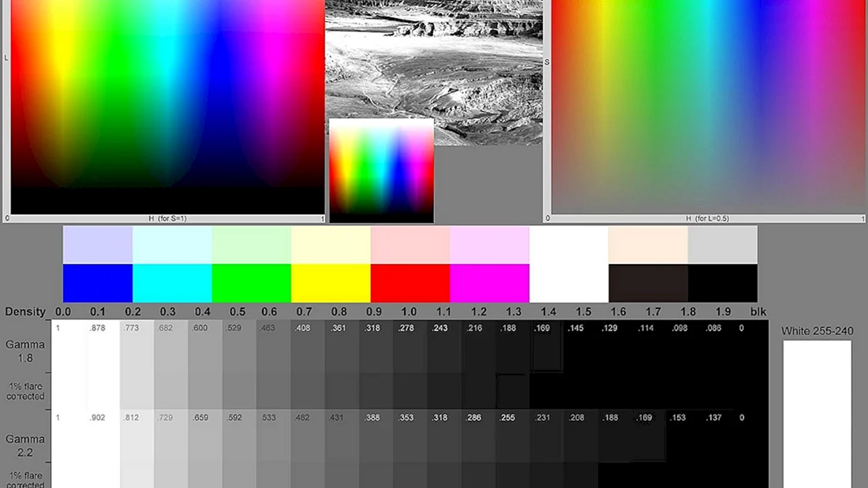Click the '.353' gray step value
The image size is (868, 488).
point(406,418)
